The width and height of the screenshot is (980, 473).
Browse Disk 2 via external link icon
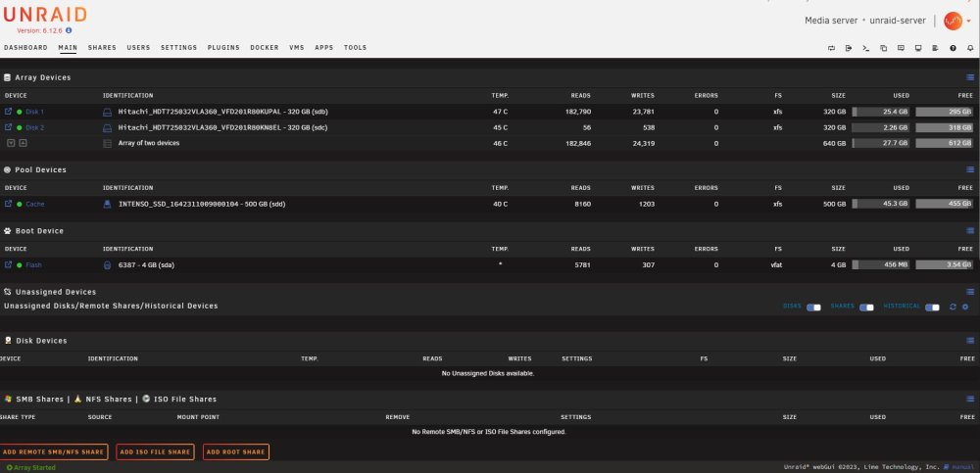click(8, 127)
